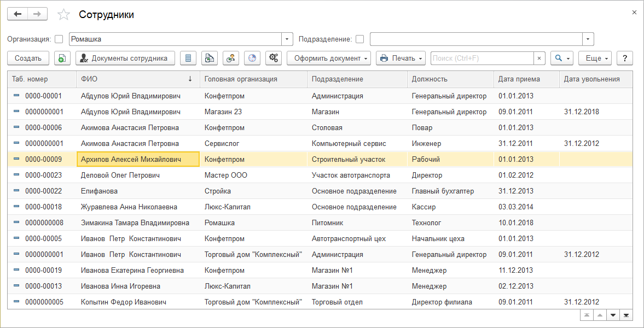Click the Создать button

tap(28, 58)
